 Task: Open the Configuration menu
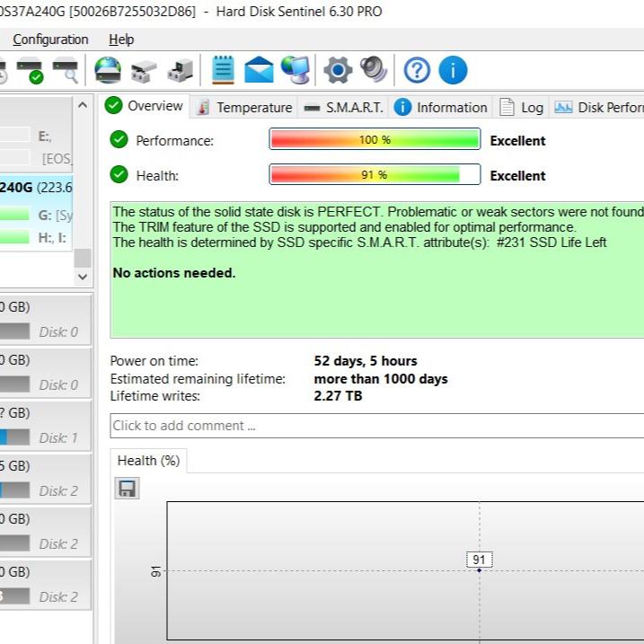tap(50, 40)
